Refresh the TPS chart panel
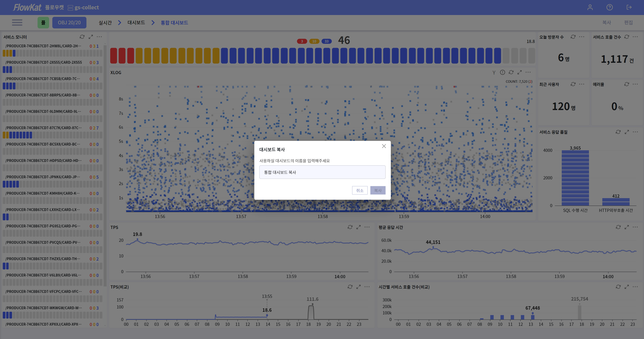 [350, 227]
